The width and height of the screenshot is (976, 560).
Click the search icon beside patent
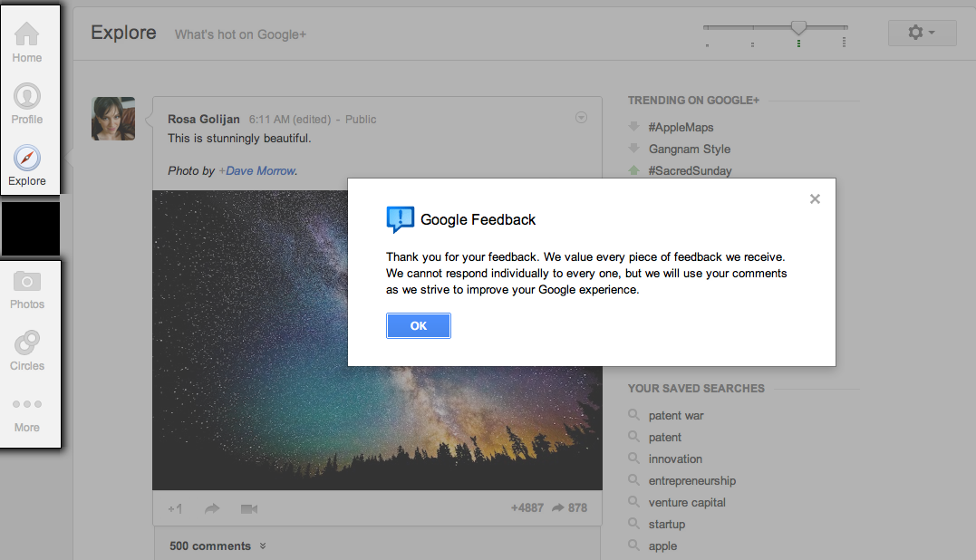click(633, 436)
